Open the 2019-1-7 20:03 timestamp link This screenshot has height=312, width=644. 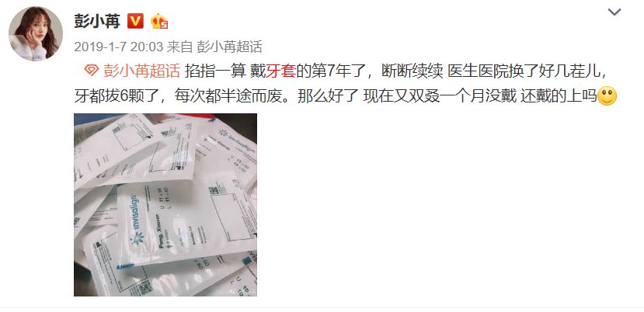click(x=119, y=47)
